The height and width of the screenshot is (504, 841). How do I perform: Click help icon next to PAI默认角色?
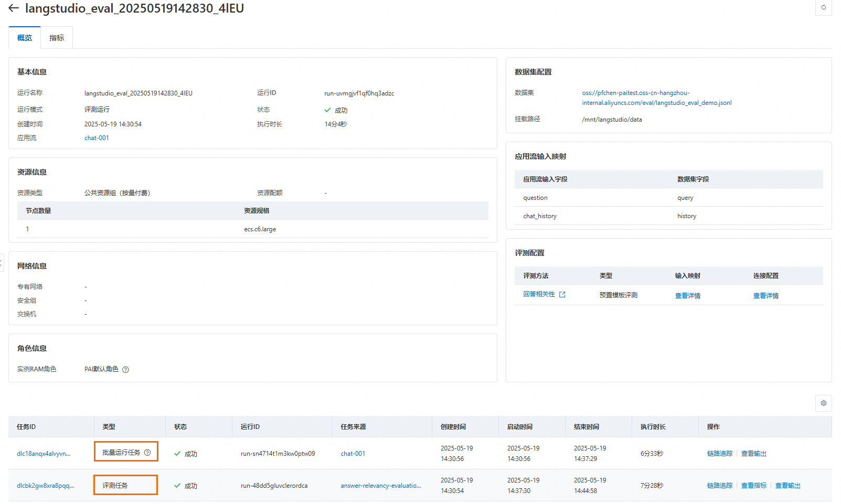coord(125,370)
